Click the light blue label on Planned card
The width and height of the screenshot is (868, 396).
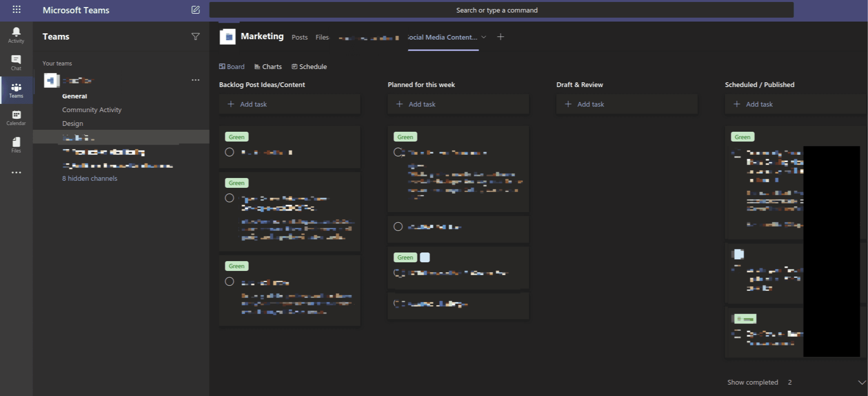[x=425, y=257]
